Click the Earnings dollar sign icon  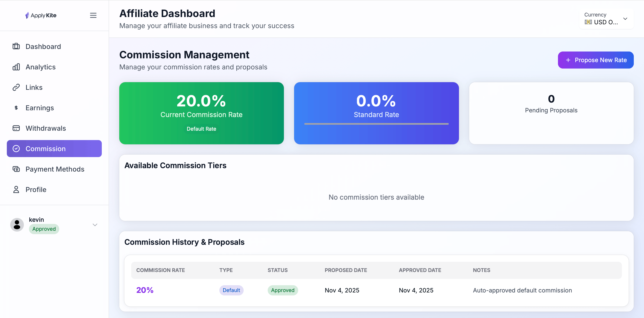tap(16, 108)
